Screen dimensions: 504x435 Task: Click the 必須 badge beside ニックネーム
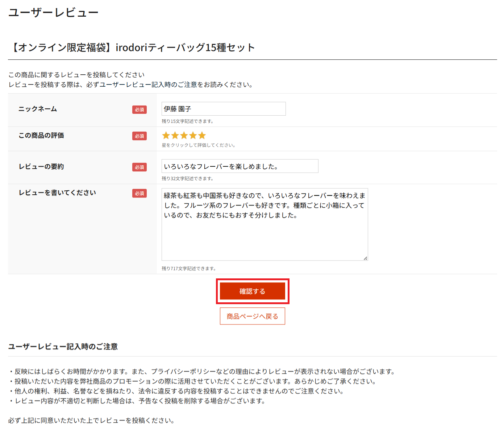coord(139,109)
